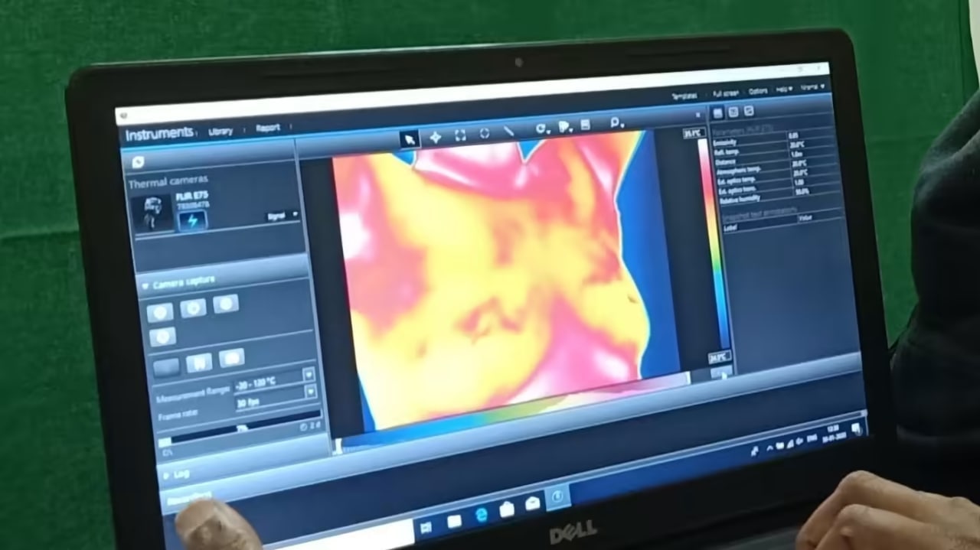980x550 pixels.
Task: Collapse the Camera capture section
Action: 145,285
